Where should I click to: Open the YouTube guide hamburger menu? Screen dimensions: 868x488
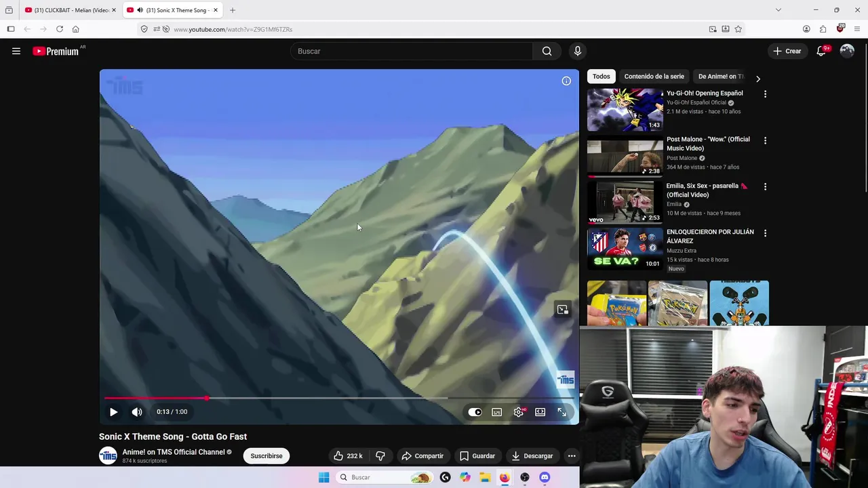(x=16, y=51)
